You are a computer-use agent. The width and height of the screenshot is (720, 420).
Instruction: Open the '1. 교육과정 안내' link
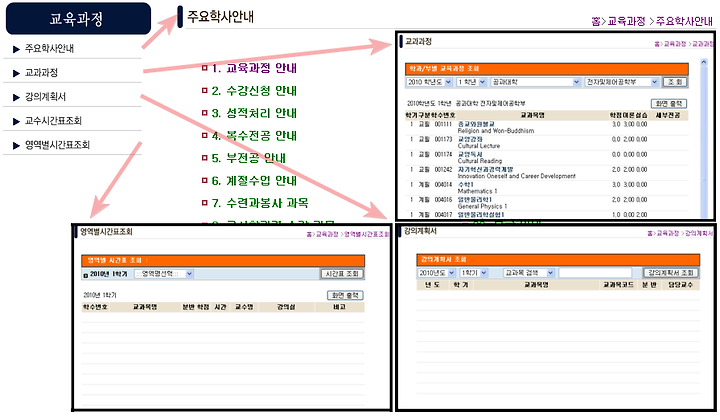254,68
